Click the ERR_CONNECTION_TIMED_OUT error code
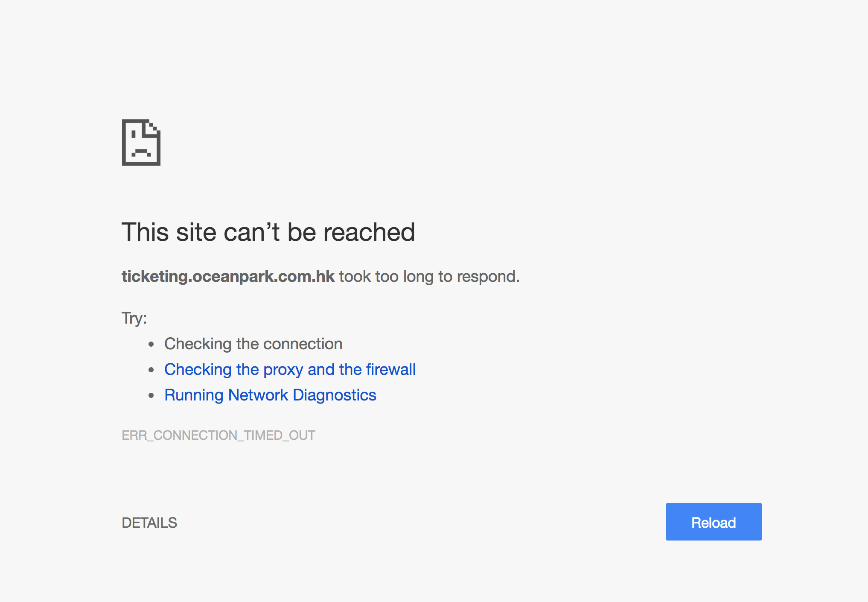 pyautogui.click(x=218, y=435)
